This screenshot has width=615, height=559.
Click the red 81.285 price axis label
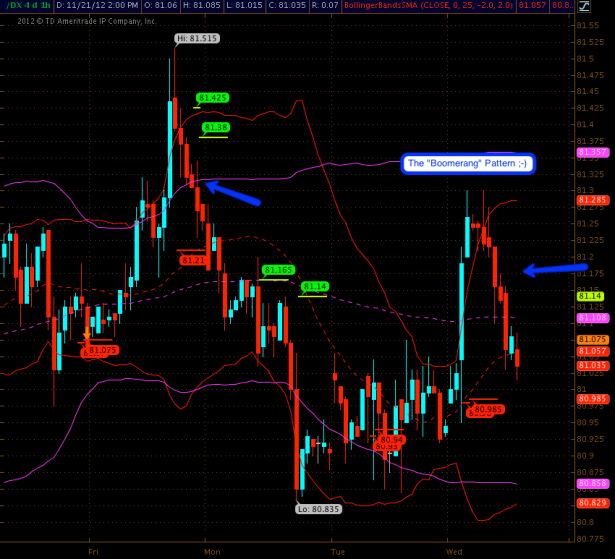(x=594, y=200)
